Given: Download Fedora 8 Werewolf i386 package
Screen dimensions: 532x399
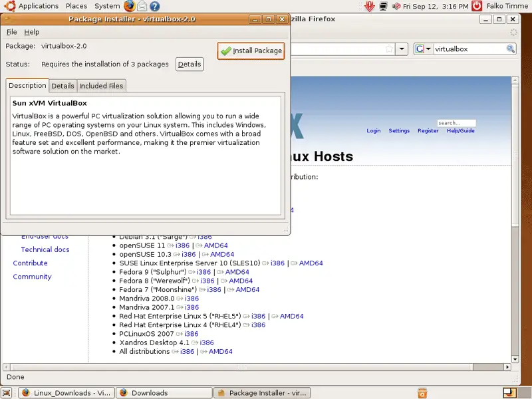Looking at the screenshot, I should click(207, 281).
